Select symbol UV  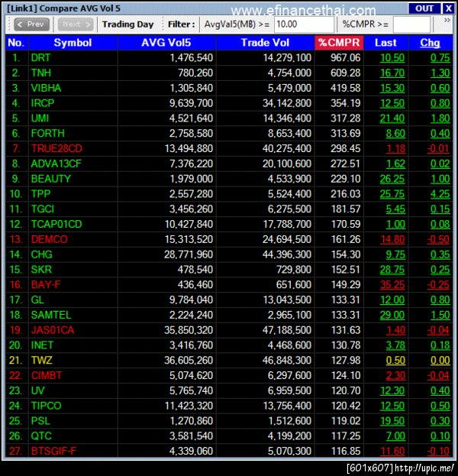(37, 390)
